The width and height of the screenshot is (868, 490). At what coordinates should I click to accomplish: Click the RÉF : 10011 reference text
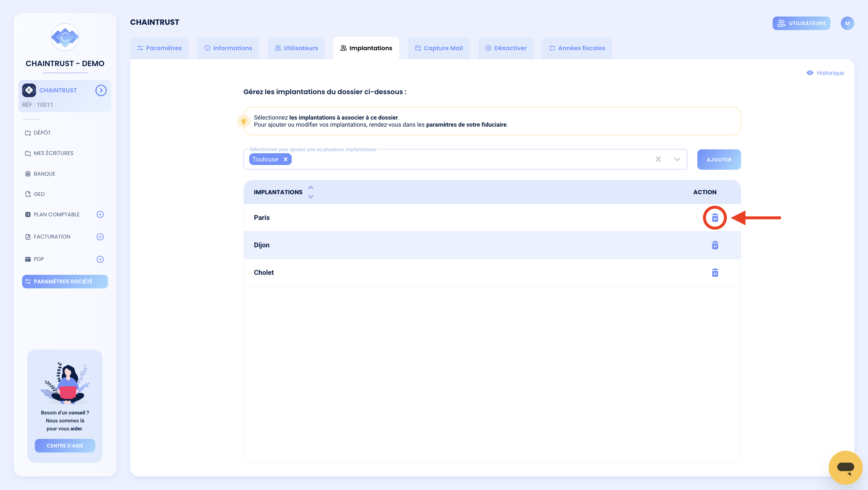(x=38, y=105)
